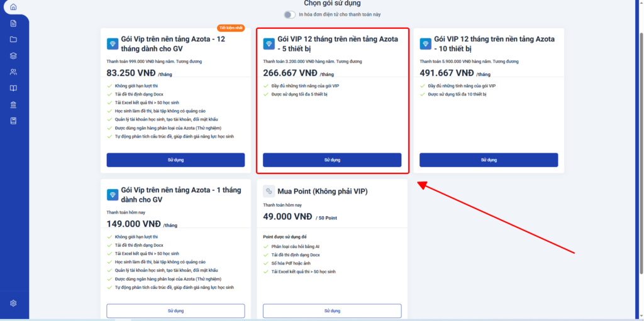Toggle electronic invoice printing switch
This screenshot has height=321, width=644.
pyautogui.click(x=289, y=15)
